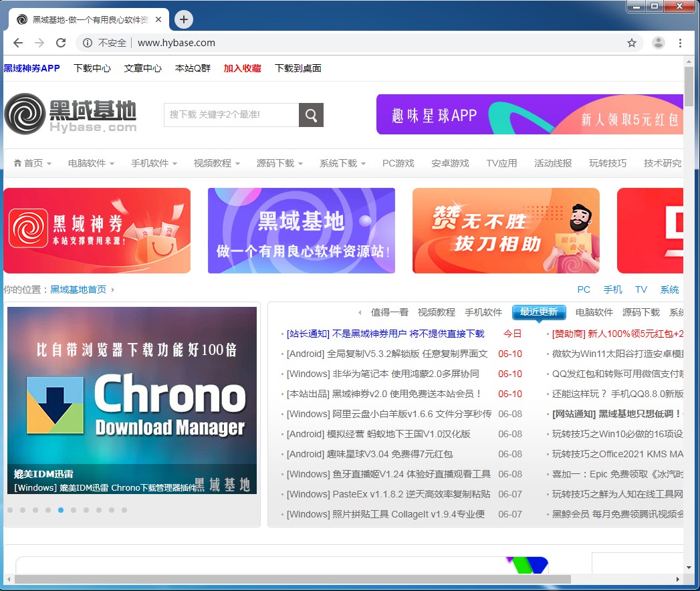Open a new browser tab
The height and width of the screenshot is (591, 700).
click(183, 19)
